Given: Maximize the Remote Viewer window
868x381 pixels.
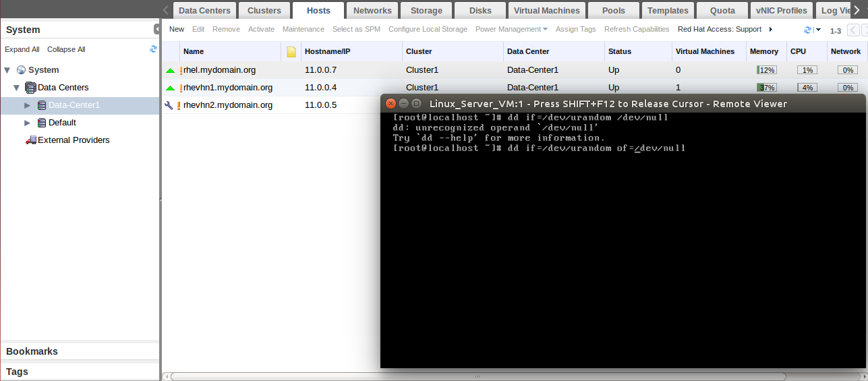Looking at the screenshot, I should click(x=416, y=103).
